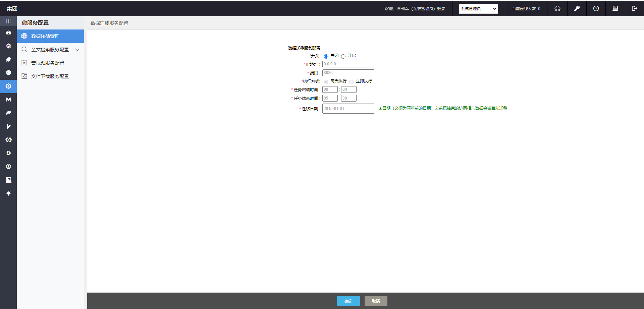Open help with the question mark icon
The height and width of the screenshot is (309, 644).
pyautogui.click(x=596, y=8)
